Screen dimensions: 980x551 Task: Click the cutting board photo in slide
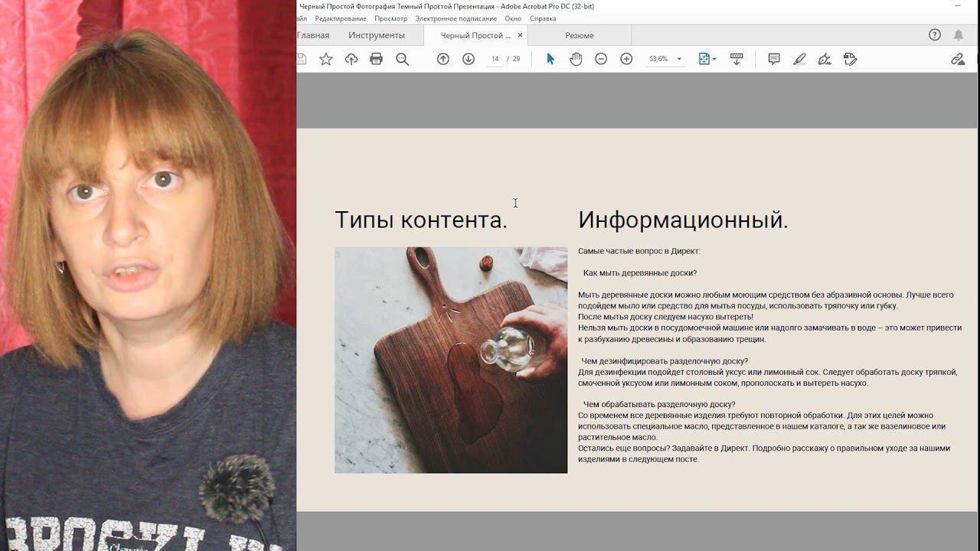[x=451, y=360]
